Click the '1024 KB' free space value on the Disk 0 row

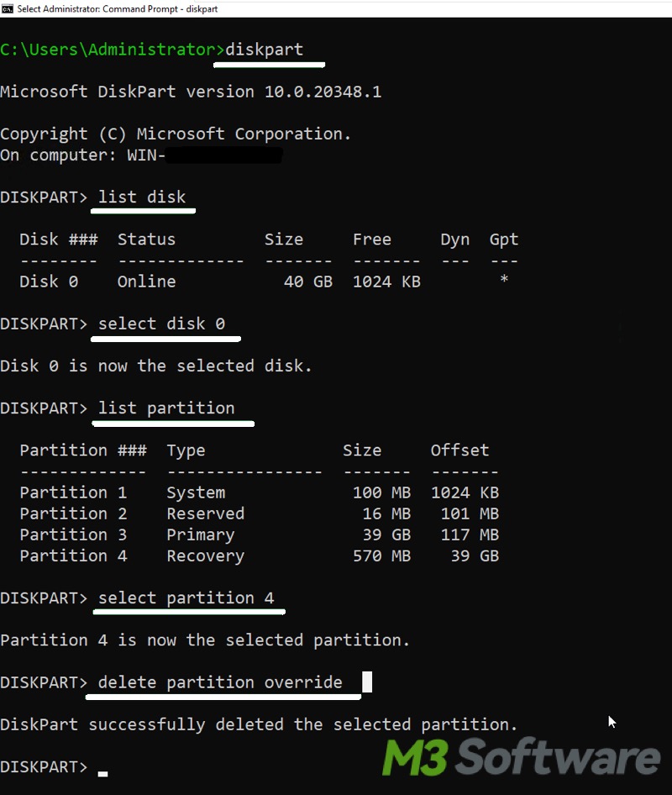tap(386, 282)
